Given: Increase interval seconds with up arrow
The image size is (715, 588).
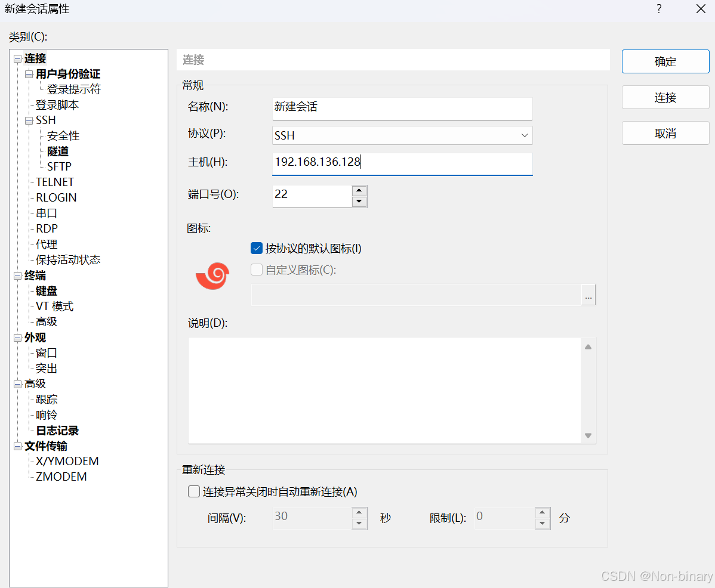Looking at the screenshot, I should point(359,512).
